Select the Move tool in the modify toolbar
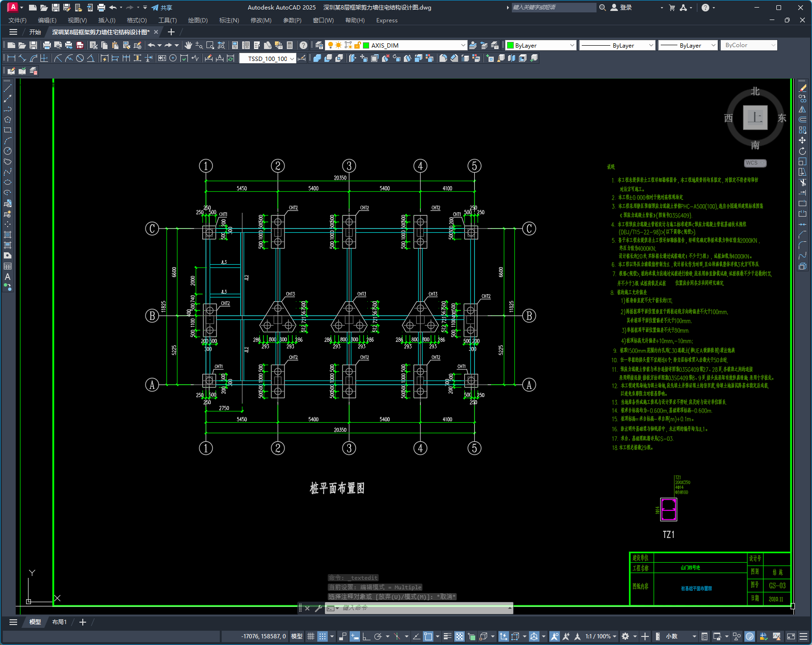812x645 pixels. tap(802, 140)
